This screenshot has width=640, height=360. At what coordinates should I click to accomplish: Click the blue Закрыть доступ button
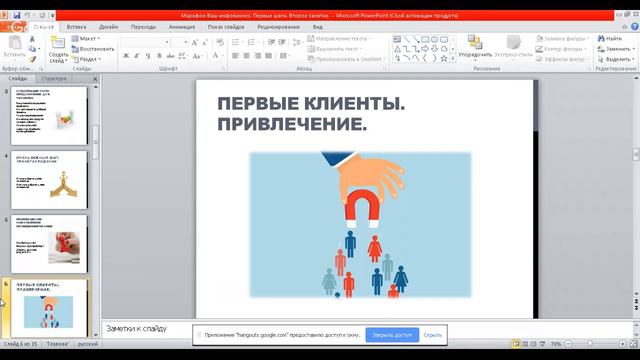tap(392, 335)
